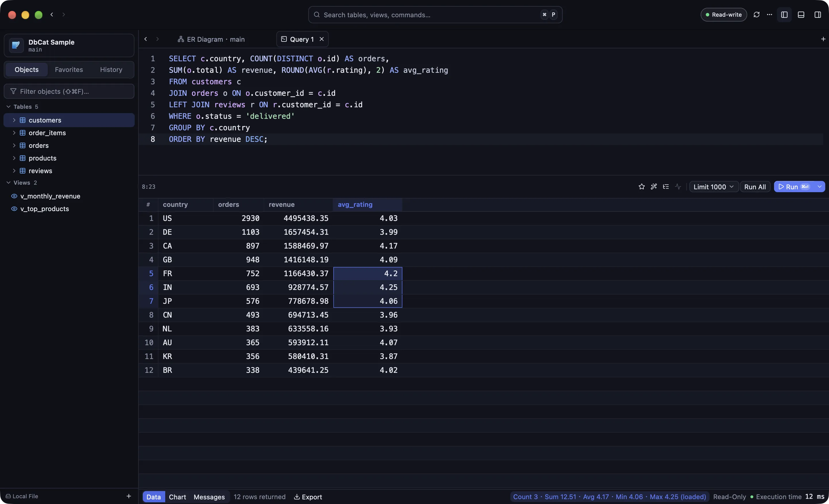Open the v_top_products view
The width and height of the screenshot is (829, 504).
click(x=44, y=209)
